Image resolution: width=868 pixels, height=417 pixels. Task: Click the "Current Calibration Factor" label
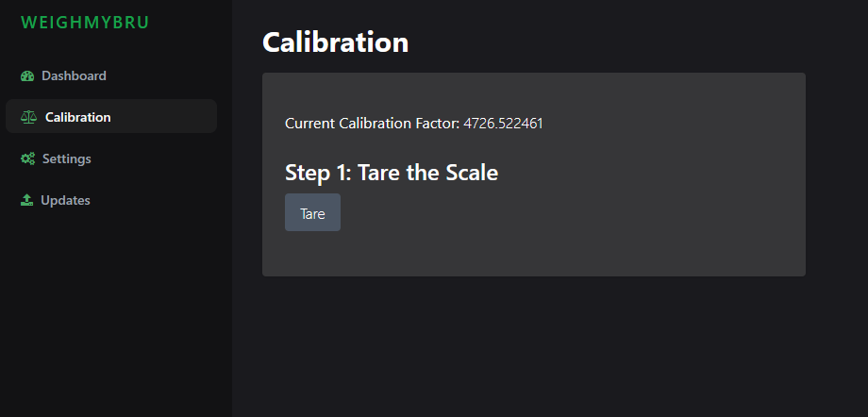click(x=372, y=124)
